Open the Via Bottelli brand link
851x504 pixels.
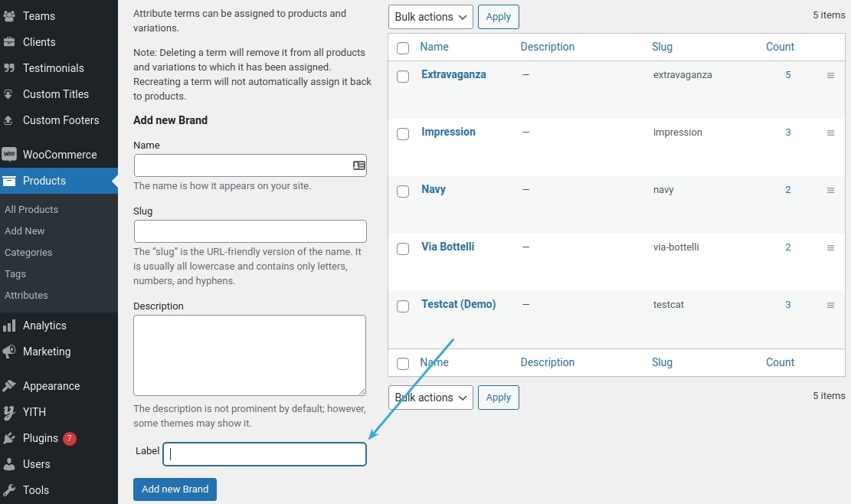click(x=447, y=247)
